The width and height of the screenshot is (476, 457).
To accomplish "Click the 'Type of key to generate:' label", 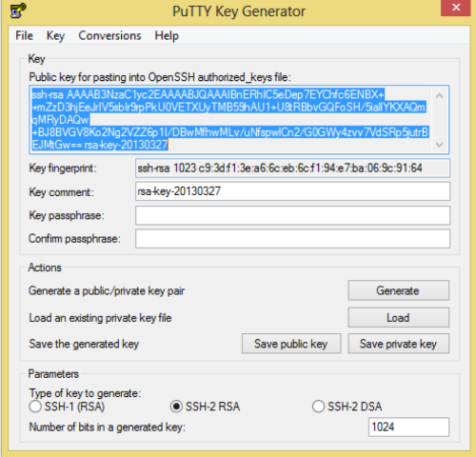I will click(85, 393).
